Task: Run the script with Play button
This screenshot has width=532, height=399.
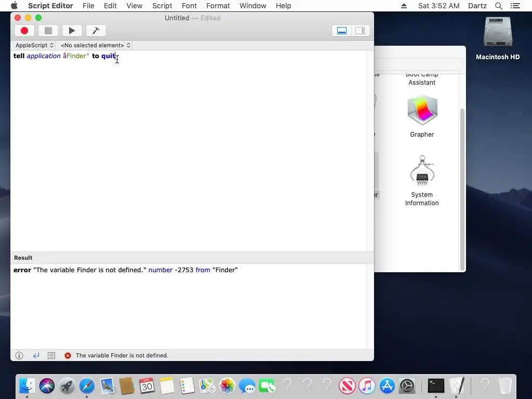Action: click(72, 31)
